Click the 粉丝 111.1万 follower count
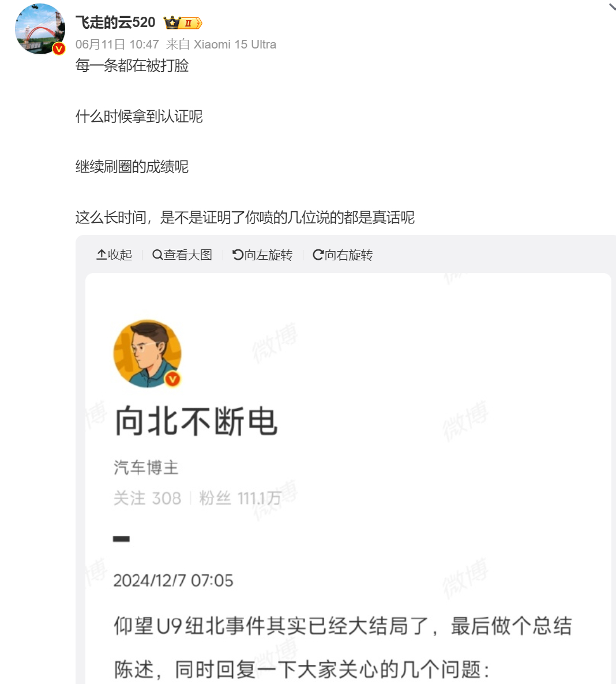Image resolution: width=616 pixels, height=684 pixels. coord(240,498)
